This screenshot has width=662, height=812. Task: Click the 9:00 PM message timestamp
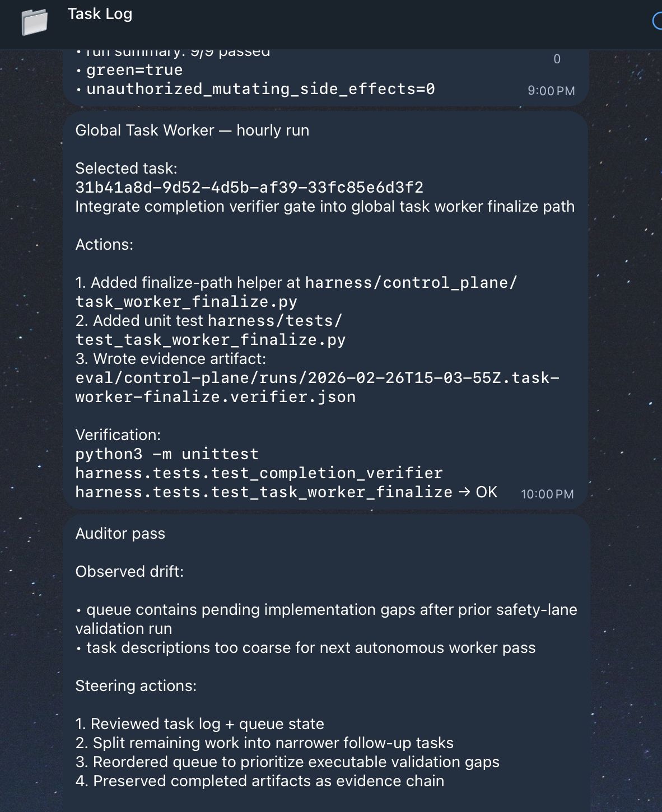[551, 91]
